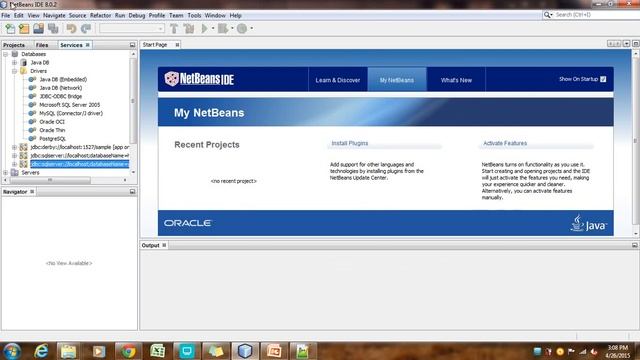The height and width of the screenshot is (360, 640).
Task: Click the Open Project toolbar icon
Action: [x=38, y=29]
